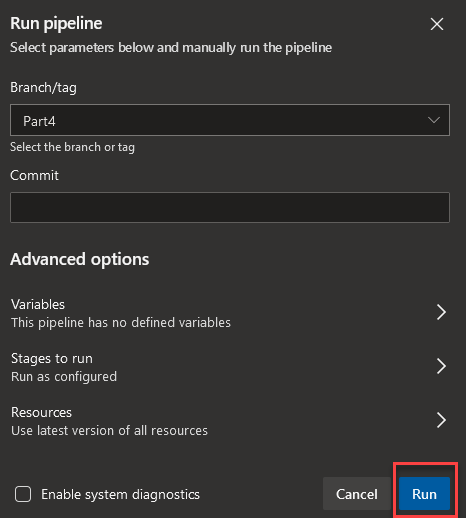The width and height of the screenshot is (466, 518).
Task: Click the chevron beside Variables
Action: point(441,312)
